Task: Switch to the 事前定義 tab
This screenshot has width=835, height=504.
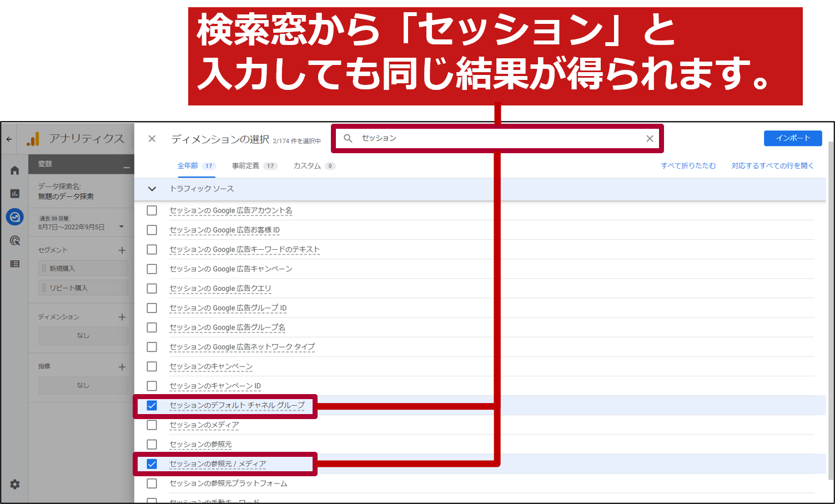Action: pos(254,165)
